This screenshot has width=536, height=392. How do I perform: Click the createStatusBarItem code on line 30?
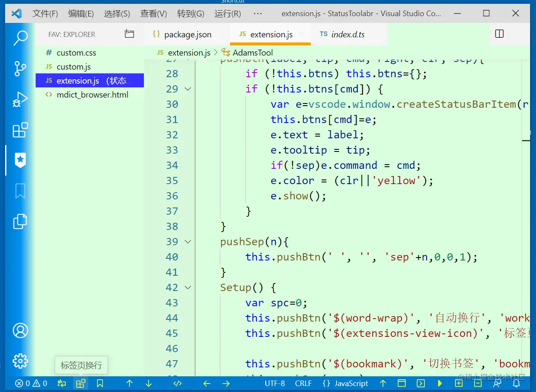pyautogui.click(x=457, y=104)
